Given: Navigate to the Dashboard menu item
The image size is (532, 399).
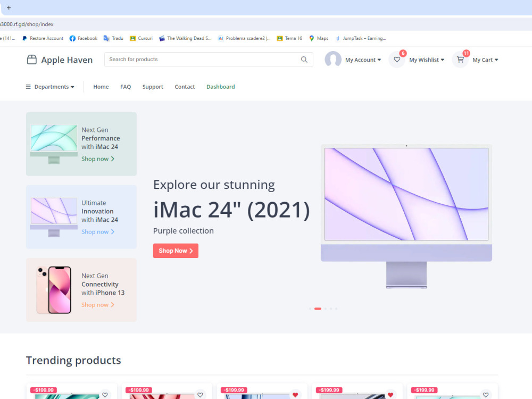Looking at the screenshot, I should [x=220, y=87].
